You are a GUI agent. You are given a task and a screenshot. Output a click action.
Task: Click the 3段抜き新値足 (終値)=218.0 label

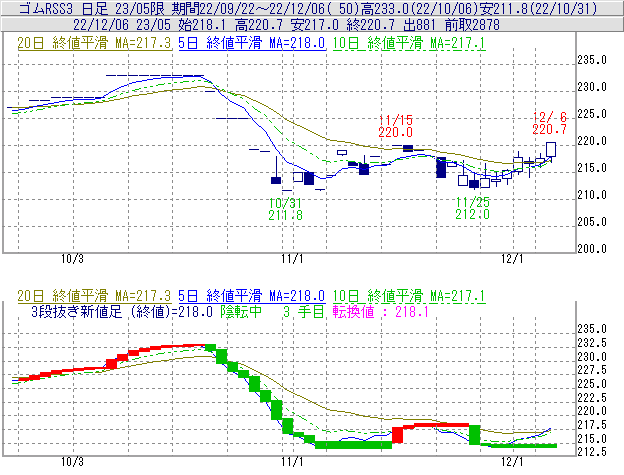pyautogui.click(x=122, y=311)
